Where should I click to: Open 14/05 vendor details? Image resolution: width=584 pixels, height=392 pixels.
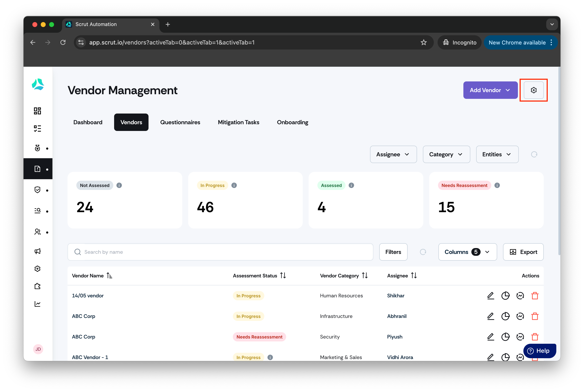88,295
